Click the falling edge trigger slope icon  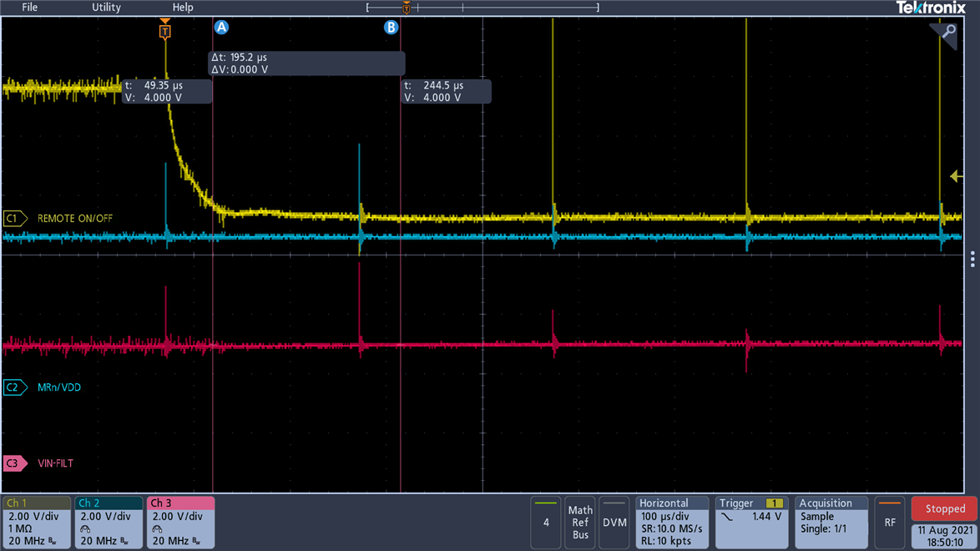727,518
